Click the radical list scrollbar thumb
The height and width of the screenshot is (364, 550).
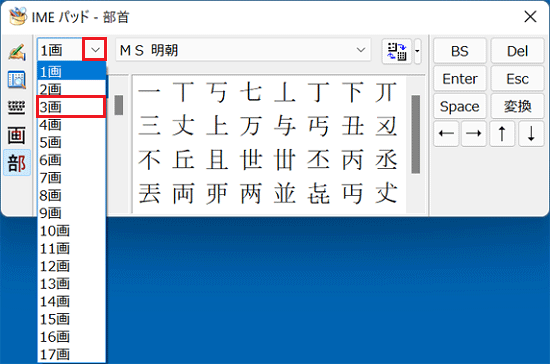click(119, 105)
